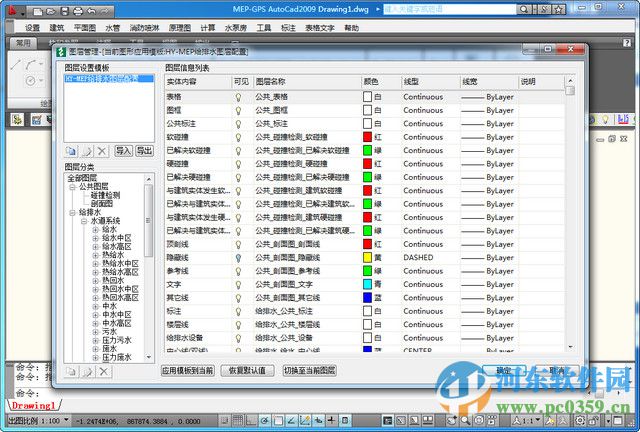Open the 消防喷淋 menu
Viewport: 640px width, 432px height.
(144, 28)
